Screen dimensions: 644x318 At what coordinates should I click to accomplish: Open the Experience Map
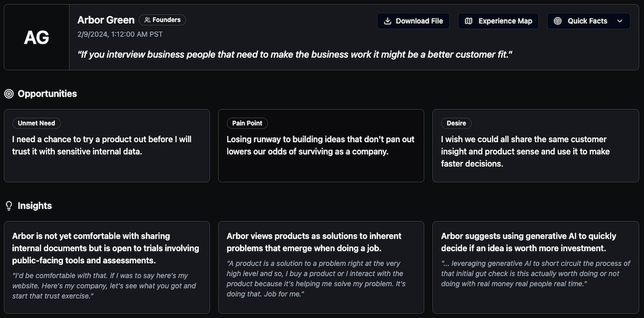point(498,21)
